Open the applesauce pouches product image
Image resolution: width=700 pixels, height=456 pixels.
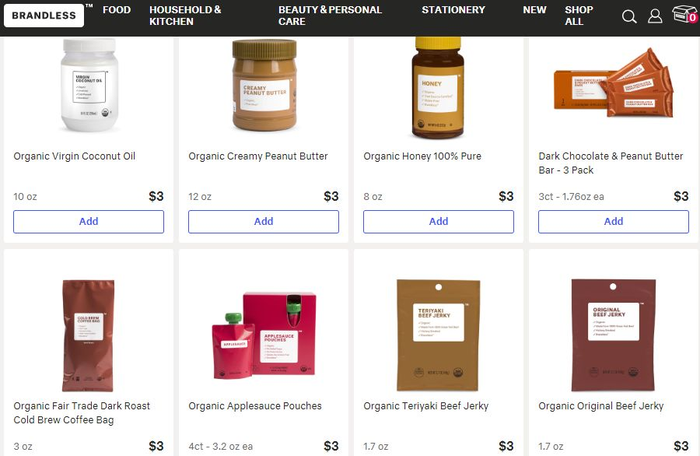pyautogui.click(x=264, y=336)
